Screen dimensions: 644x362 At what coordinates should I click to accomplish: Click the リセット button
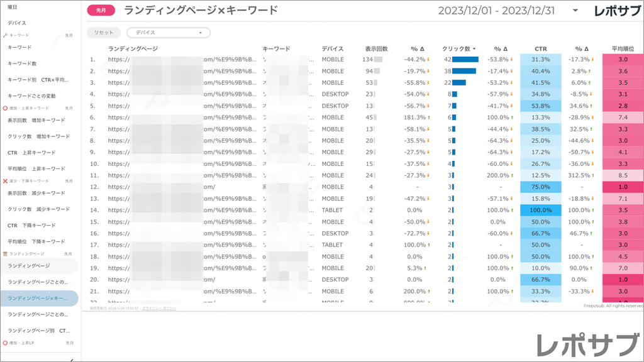pyautogui.click(x=104, y=31)
